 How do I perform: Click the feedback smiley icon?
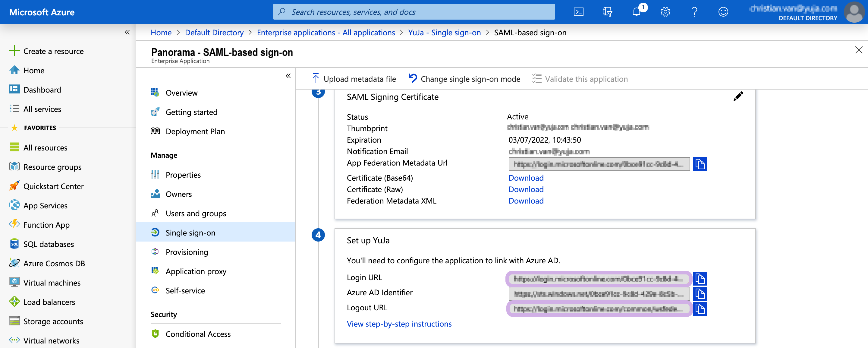[x=723, y=12]
